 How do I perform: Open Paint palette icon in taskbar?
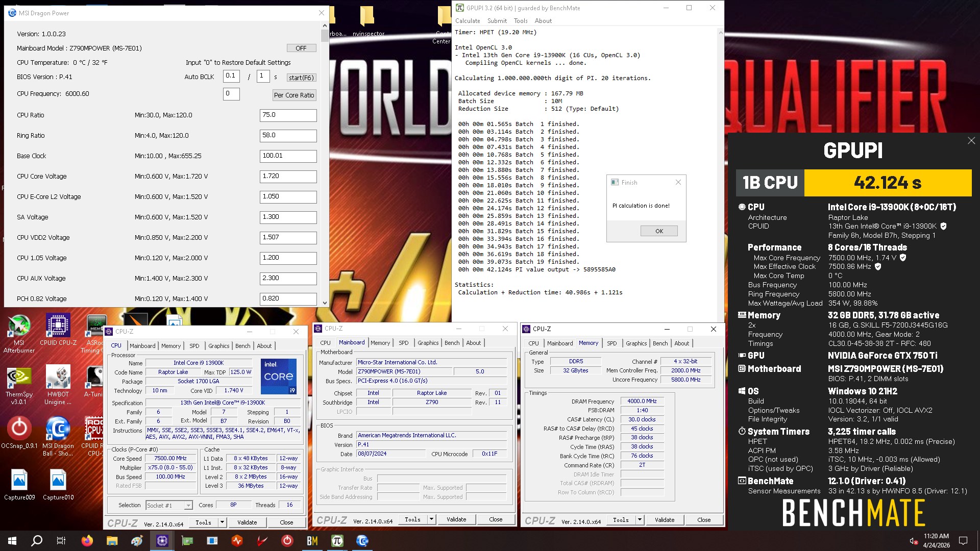pos(137,541)
